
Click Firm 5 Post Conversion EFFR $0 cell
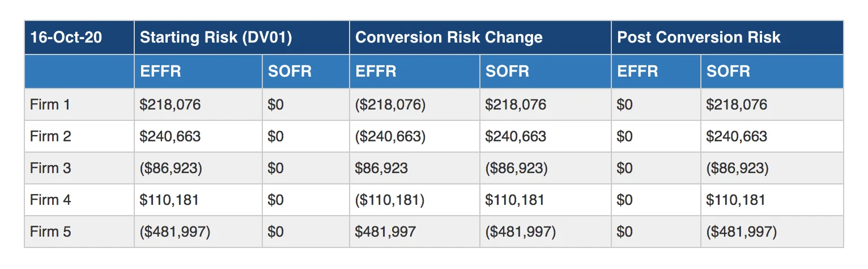[x=625, y=232]
